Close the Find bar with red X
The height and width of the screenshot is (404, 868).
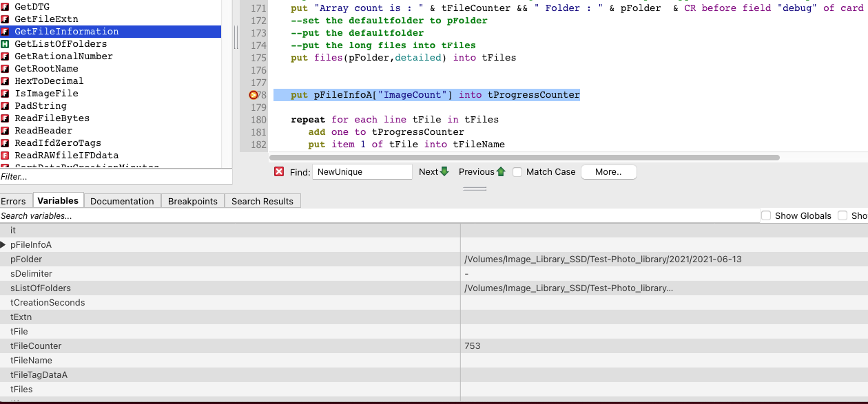coord(279,171)
